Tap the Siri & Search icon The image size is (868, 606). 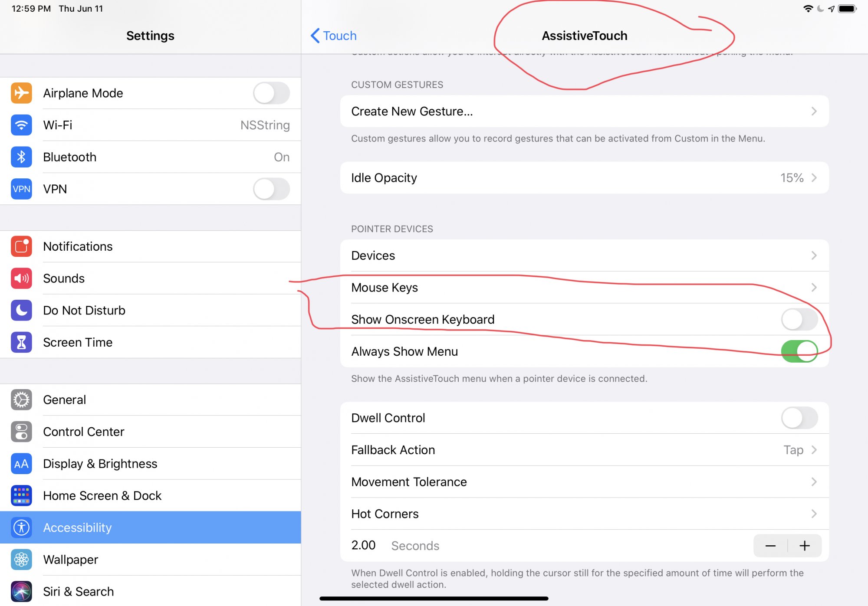tap(21, 591)
